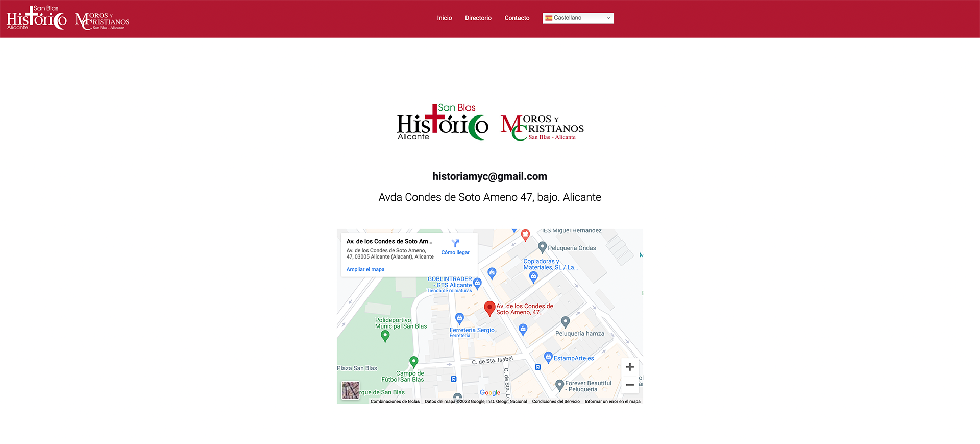Click the Spanish flag icon in the language selector
The width and height of the screenshot is (980, 444).
coord(549,18)
